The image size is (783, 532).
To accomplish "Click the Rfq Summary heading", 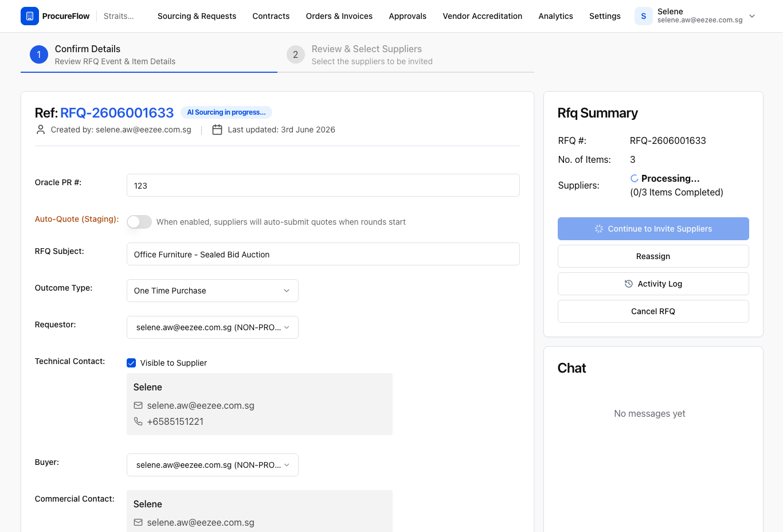I will coord(597,113).
